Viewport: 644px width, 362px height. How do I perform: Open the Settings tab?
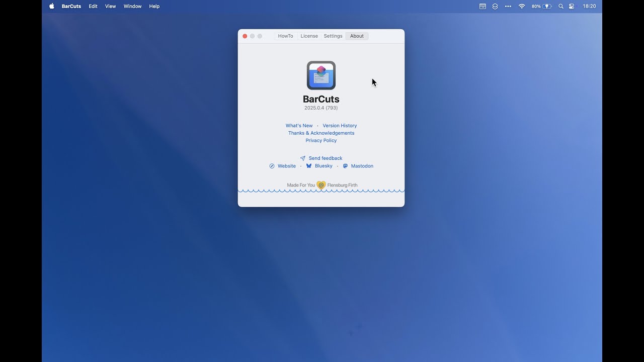333,36
